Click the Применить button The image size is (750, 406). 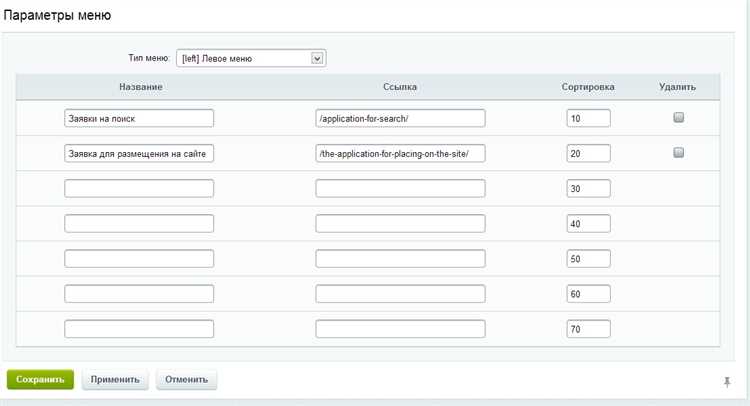[x=115, y=380]
